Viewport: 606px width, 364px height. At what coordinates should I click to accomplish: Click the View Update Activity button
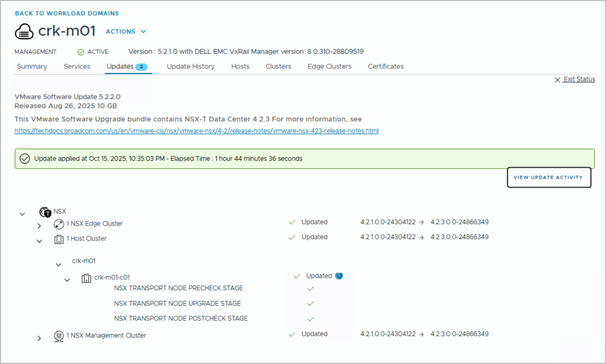(x=548, y=177)
